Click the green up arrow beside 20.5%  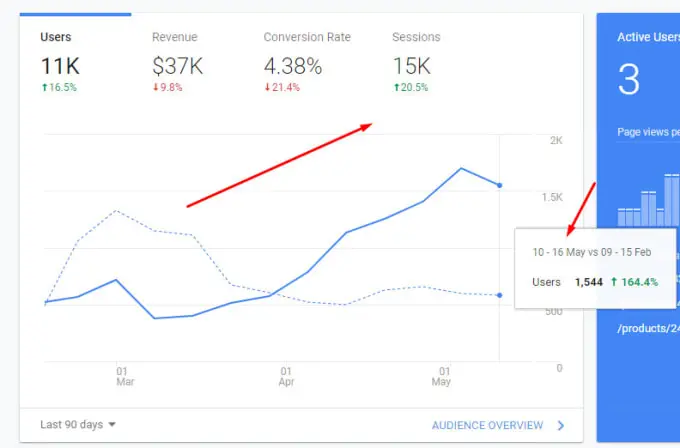(395, 87)
